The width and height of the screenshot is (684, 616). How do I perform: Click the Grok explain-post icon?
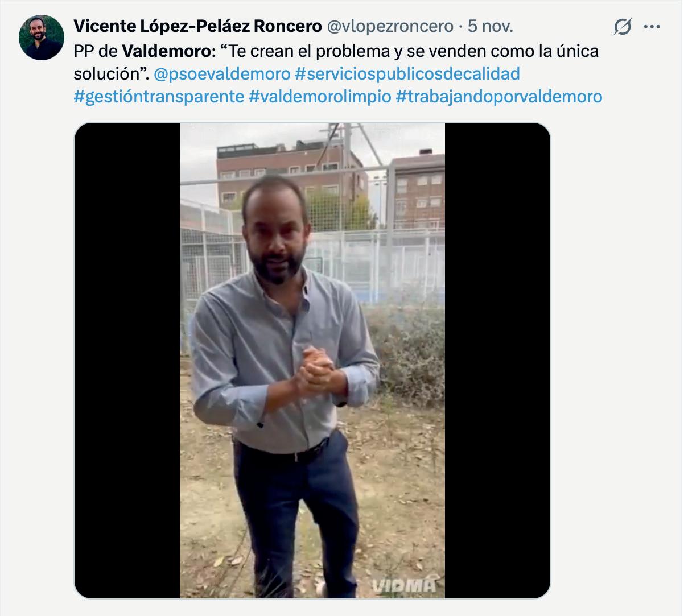(623, 27)
